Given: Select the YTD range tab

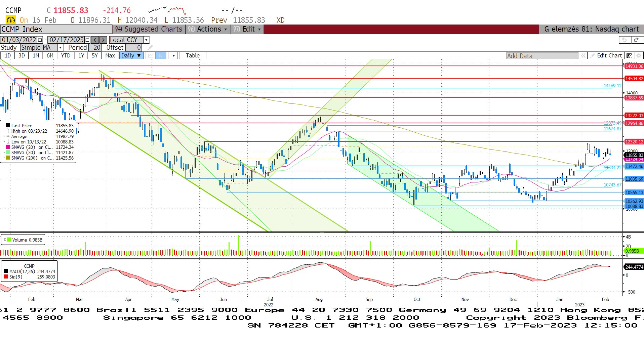Looking at the screenshot, I should (66, 55).
